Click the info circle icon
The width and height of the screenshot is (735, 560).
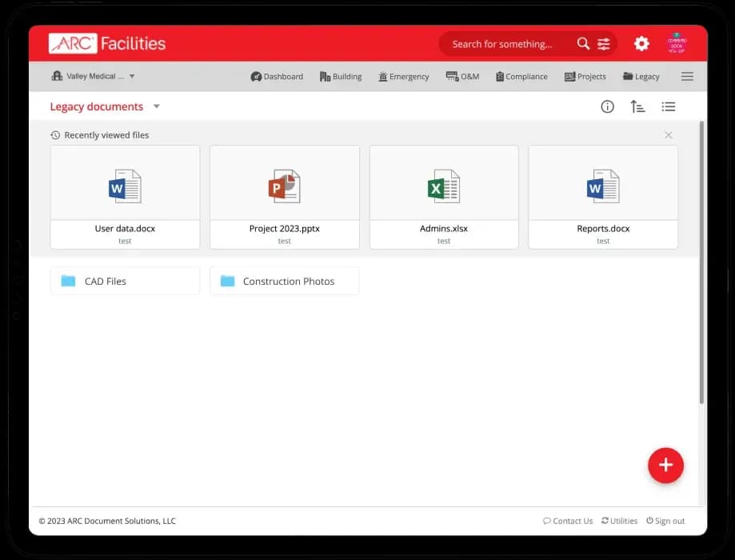(607, 106)
